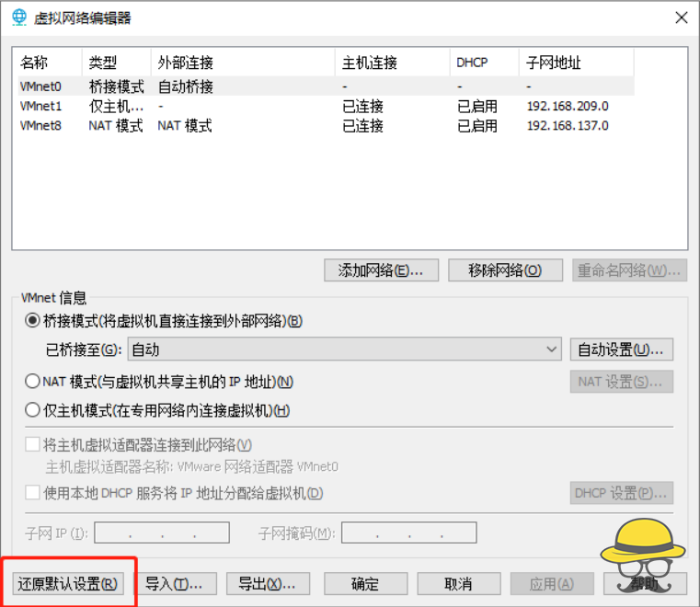Click 仅主机... type cell of VMnet1
The width and height of the screenshot is (700, 607).
[x=116, y=106]
